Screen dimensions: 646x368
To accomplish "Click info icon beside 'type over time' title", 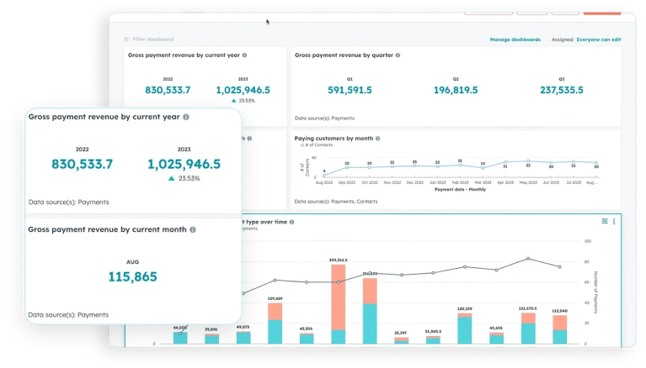I will pyautogui.click(x=292, y=222).
